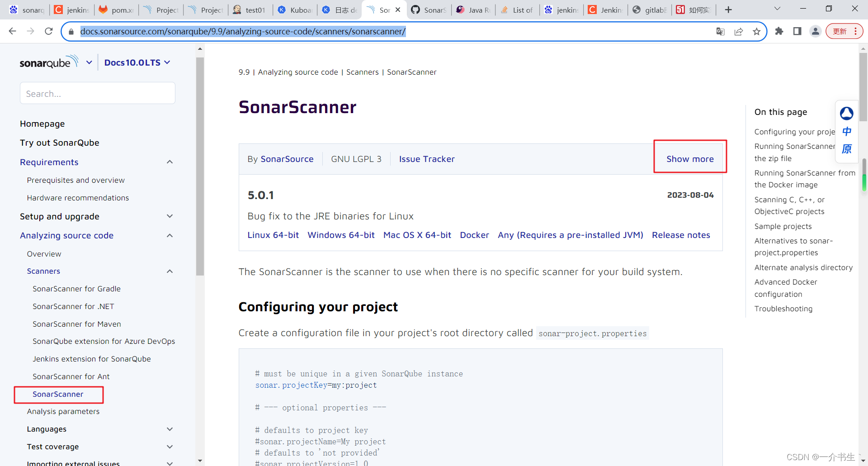
Task: Jump to Troubleshooting in On this page
Action: 783,309
